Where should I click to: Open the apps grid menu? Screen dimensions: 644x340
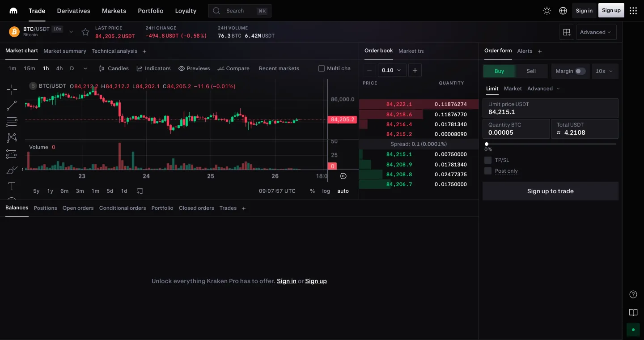click(633, 11)
